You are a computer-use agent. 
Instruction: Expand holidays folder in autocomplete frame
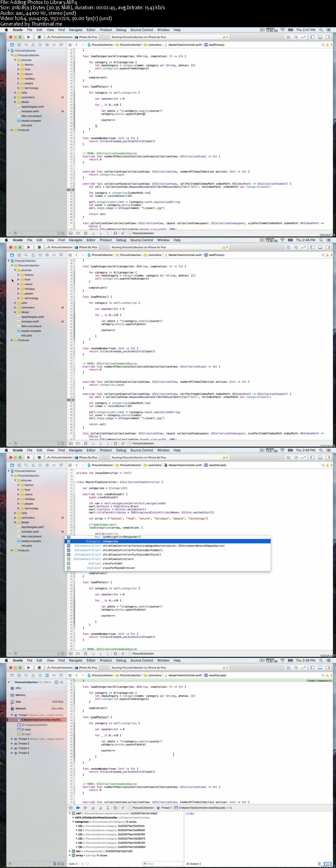click(18, 499)
